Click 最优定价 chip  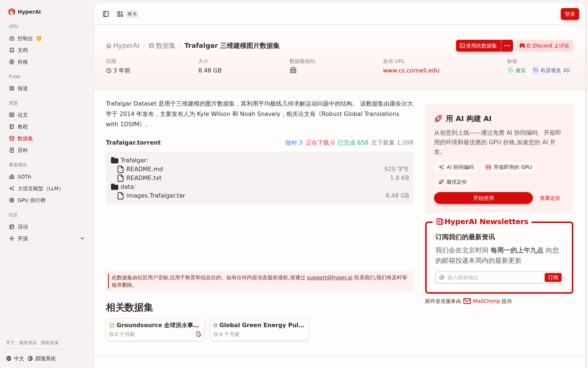coord(453,182)
